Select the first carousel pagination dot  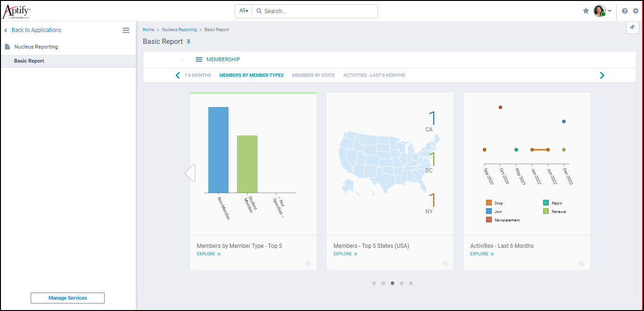click(x=374, y=283)
